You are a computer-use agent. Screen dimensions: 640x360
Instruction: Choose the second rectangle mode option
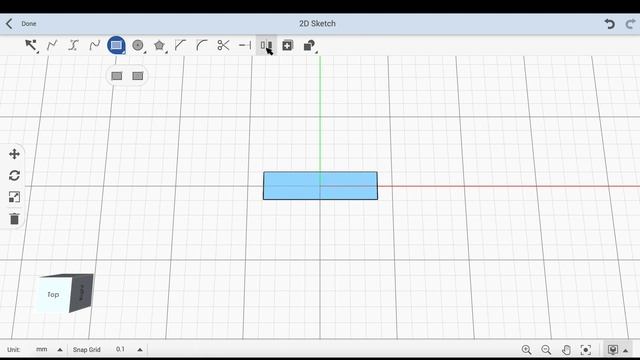[138, 76]
